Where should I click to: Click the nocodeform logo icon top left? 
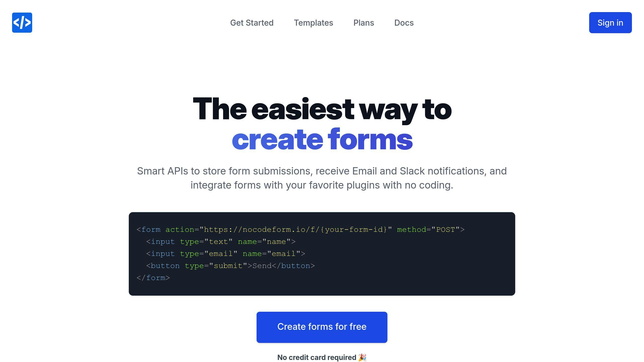tap(22, 23)
